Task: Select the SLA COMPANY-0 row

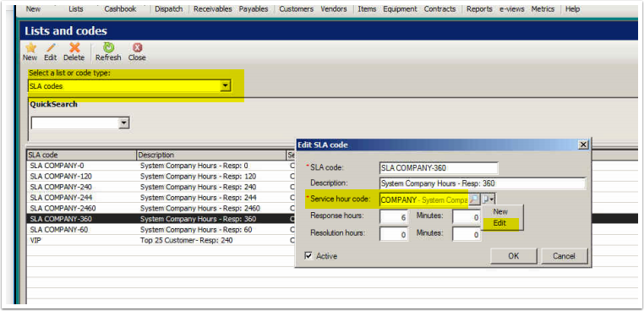Action: click(161, 166)
